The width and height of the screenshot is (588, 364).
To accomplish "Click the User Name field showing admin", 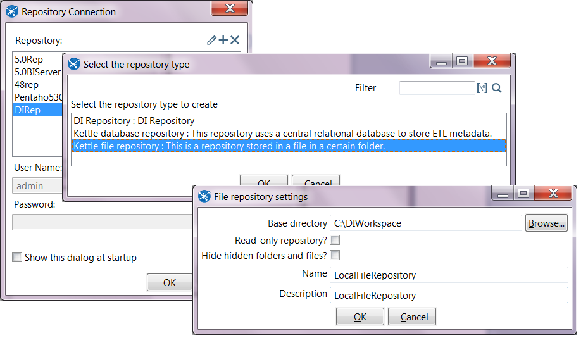I will point(37,186).
